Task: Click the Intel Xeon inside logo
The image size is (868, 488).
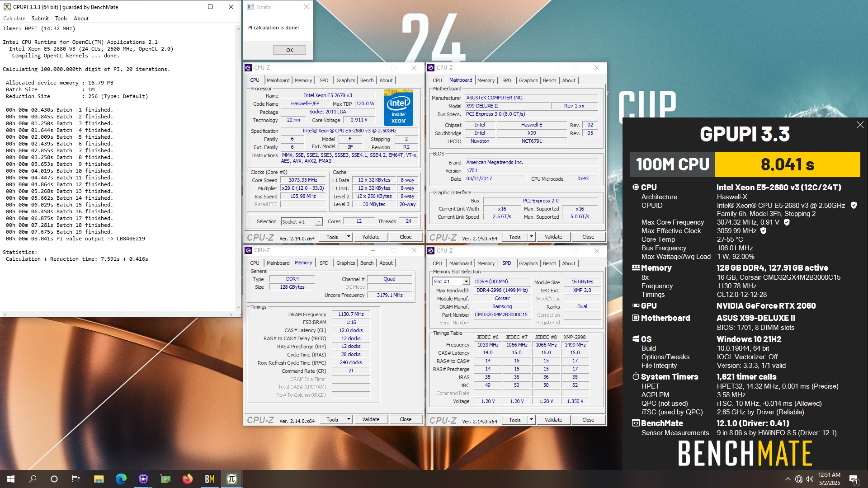Action: [398, 108]
